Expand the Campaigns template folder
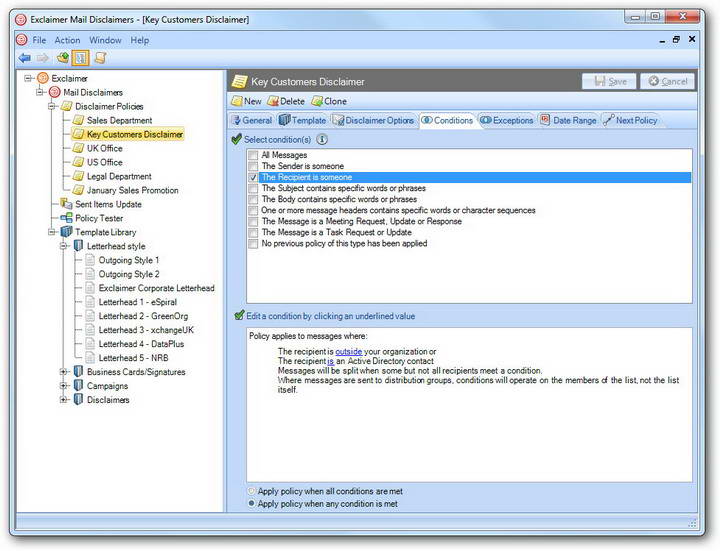The height and width of the screenshot is (551, 720). click(64, 386)
